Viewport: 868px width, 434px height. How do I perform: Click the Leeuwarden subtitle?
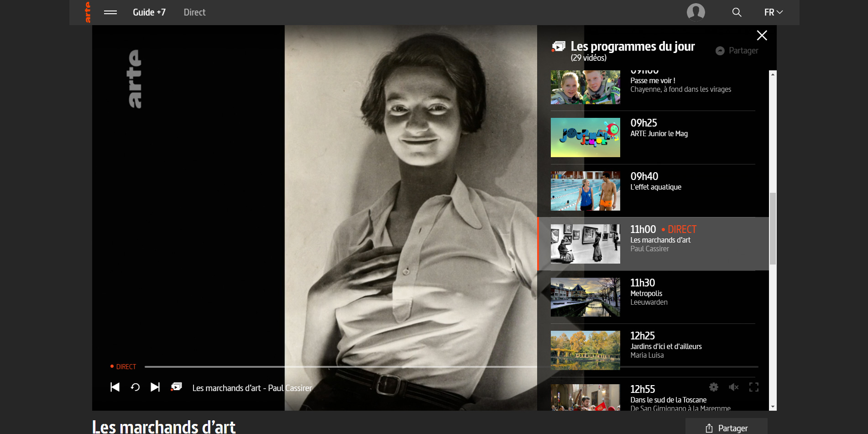[649, 302]
